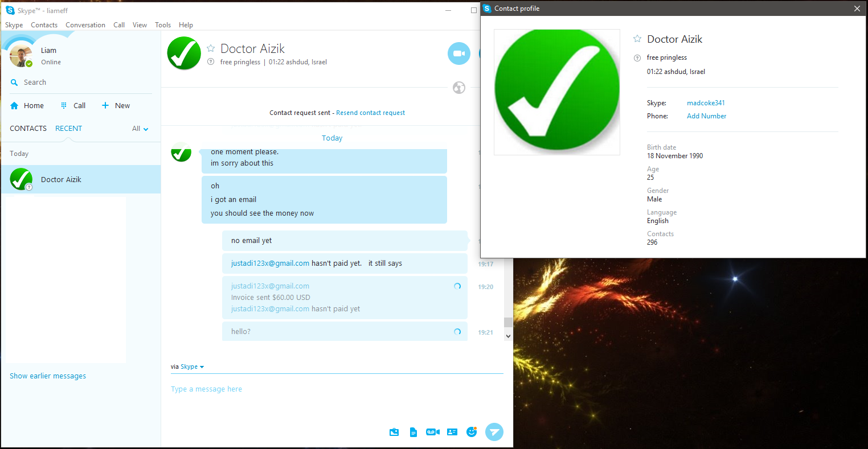Open the Call menu in menu bar
Image resolution: width=868 pixels, height=449 pixels.
click(x=119, y=25)
